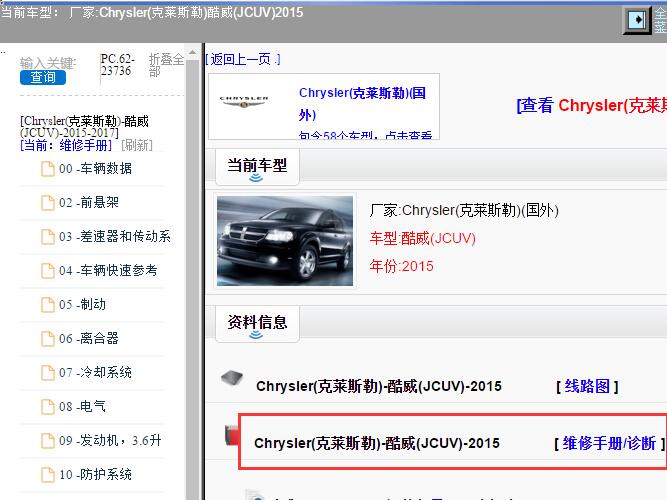Click PC.62-23736 text in left panel
The width and height of the screenshot is (667, 500).
pos(117,65)
